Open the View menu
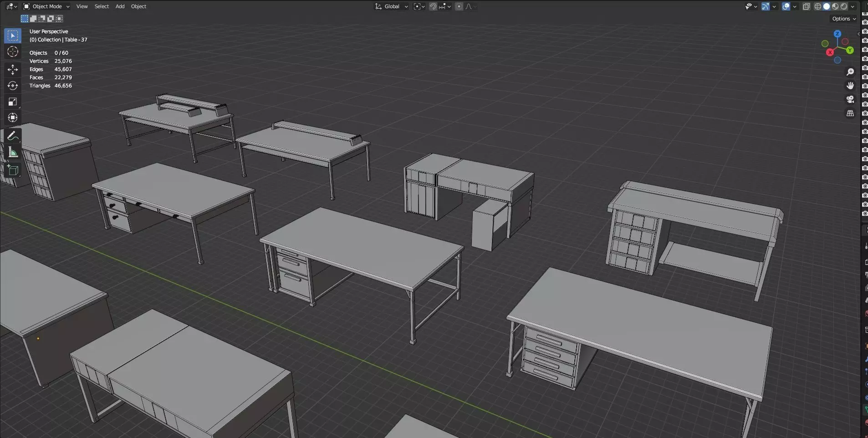 point(82,6)
